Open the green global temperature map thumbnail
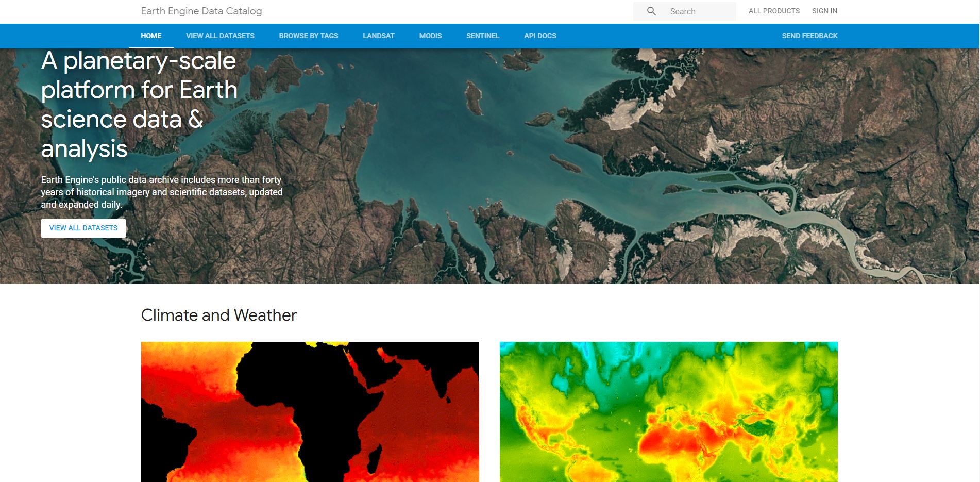980x482 pixels. click(x=669, y=412)
